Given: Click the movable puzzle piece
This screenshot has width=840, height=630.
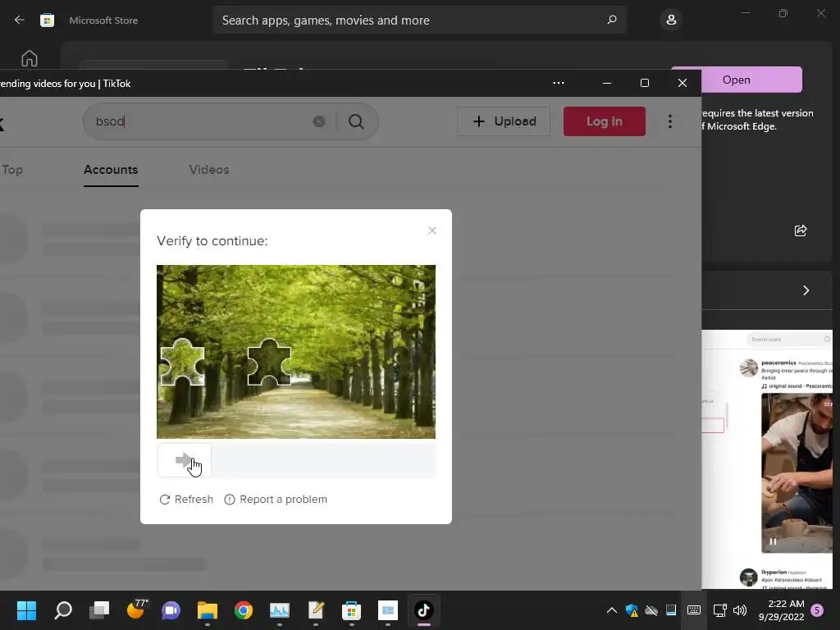Looking at the screenshot, I should tap(182, 362).
